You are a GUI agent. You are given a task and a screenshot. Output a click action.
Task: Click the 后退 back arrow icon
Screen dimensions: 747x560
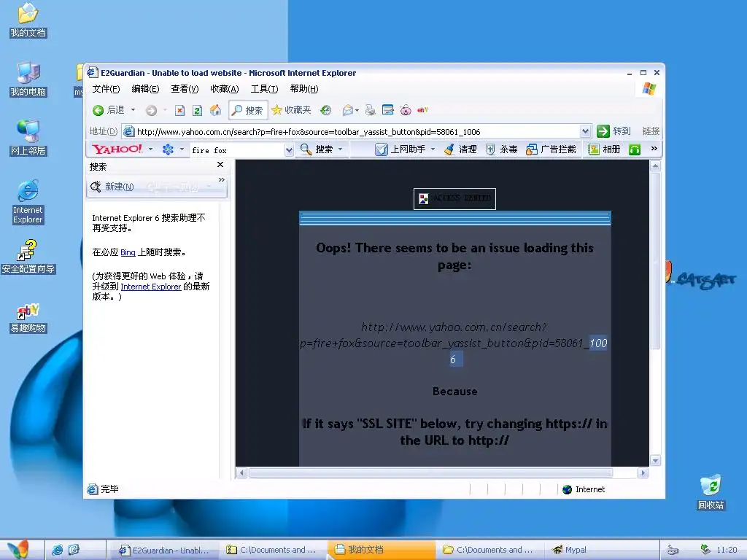98,111
